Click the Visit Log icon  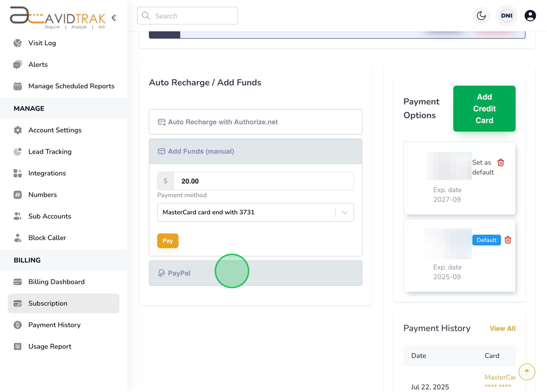click(18, 43)
